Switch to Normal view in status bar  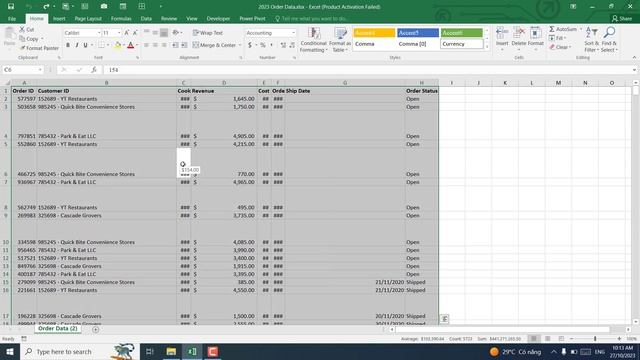tap(533, 338)
